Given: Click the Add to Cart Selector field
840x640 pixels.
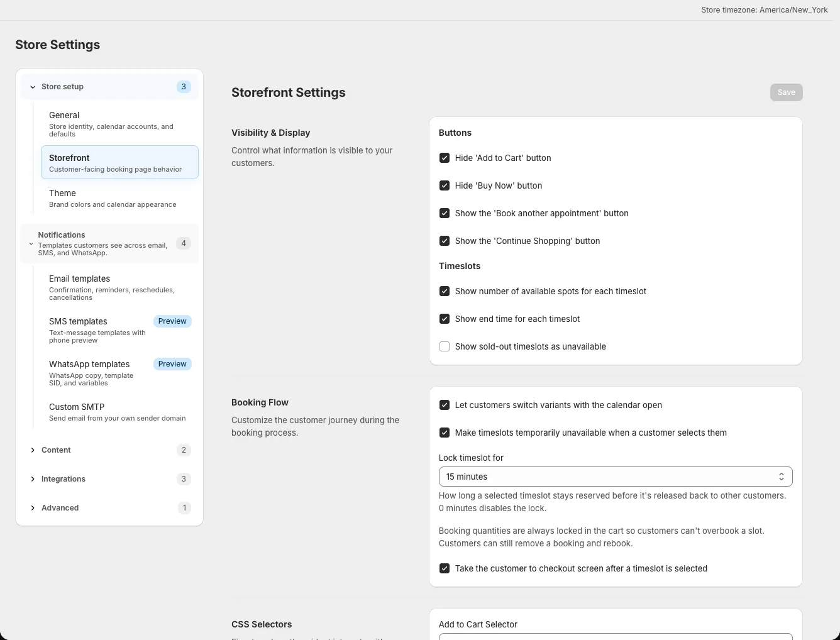Looking at the screenshot, I should point(616,636).
